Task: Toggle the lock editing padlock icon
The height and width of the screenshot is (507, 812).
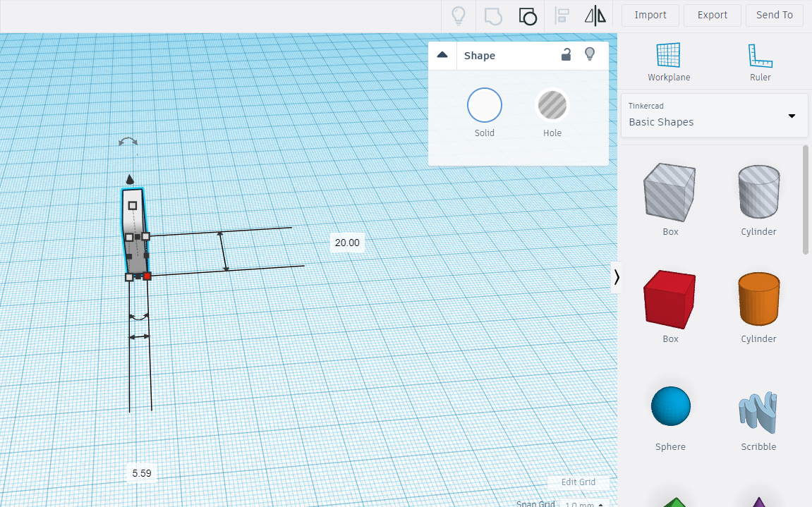Action: 566,54
